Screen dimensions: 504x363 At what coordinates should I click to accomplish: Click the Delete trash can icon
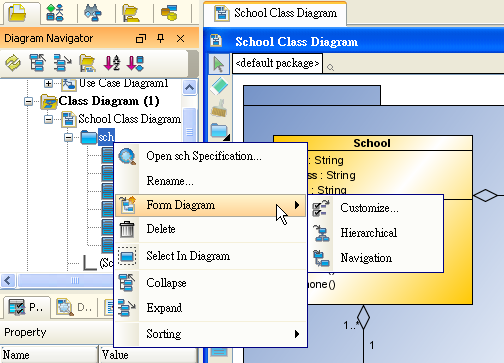pyautogui.click(x=127, y=229)
